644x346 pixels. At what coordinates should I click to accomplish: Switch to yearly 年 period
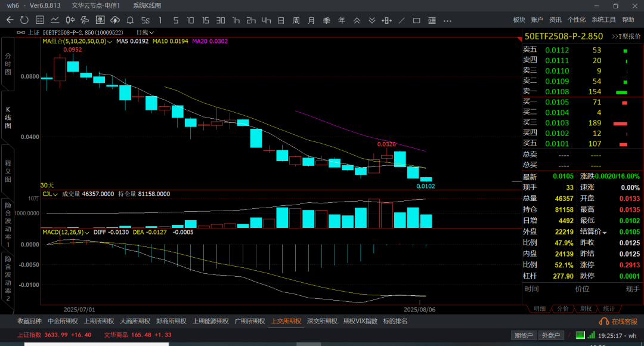tap(341, 20)
